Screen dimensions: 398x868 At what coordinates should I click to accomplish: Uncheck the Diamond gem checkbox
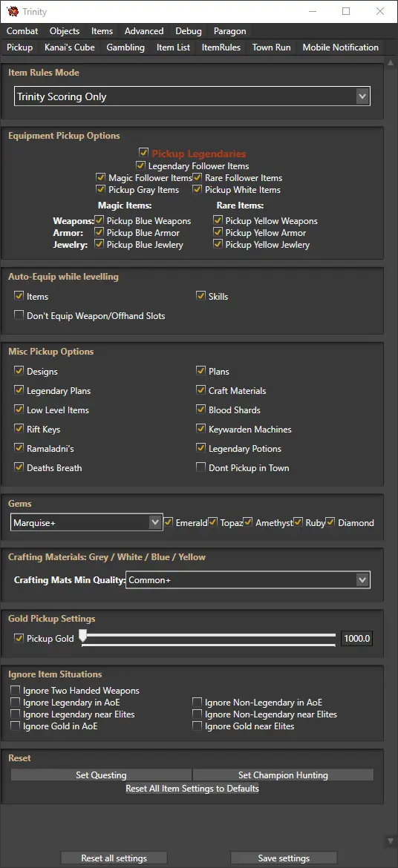click(x=330, y=522)
